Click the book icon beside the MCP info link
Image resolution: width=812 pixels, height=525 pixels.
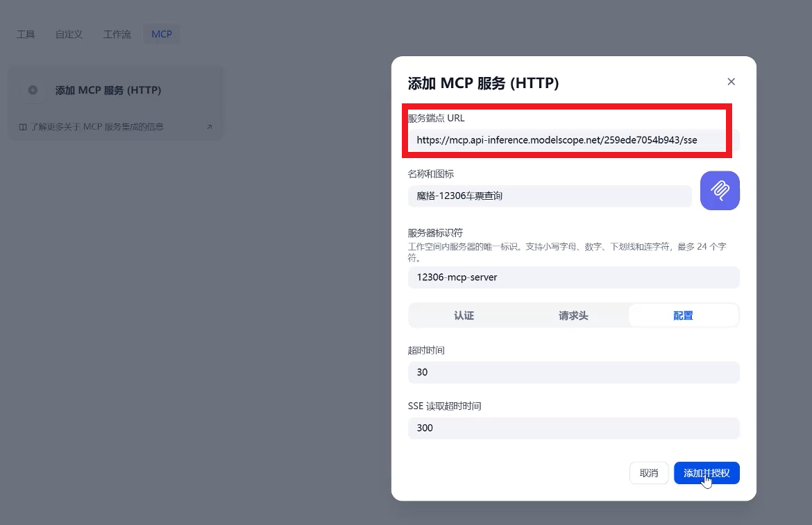point(23,127)
